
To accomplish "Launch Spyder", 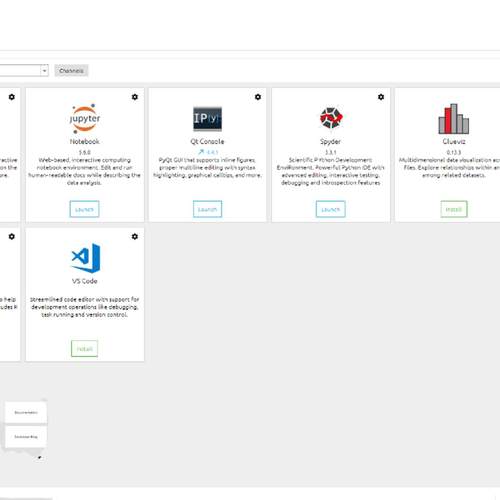I will (x=330, y=209).
